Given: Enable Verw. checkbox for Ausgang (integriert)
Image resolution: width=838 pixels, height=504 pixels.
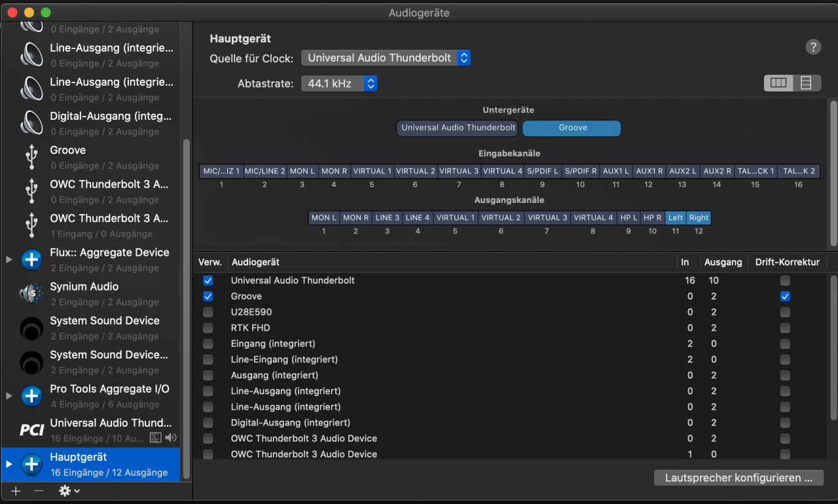Looking at the screenshot, I should (208, 375).
